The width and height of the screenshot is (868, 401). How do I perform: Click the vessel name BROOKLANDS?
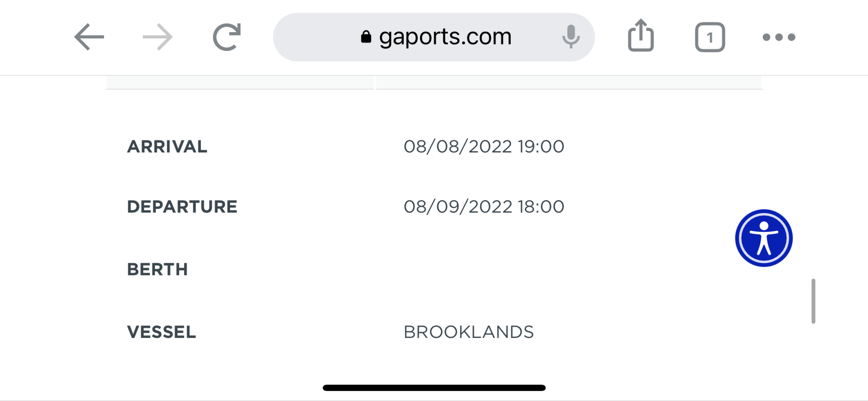click(469, 332)
